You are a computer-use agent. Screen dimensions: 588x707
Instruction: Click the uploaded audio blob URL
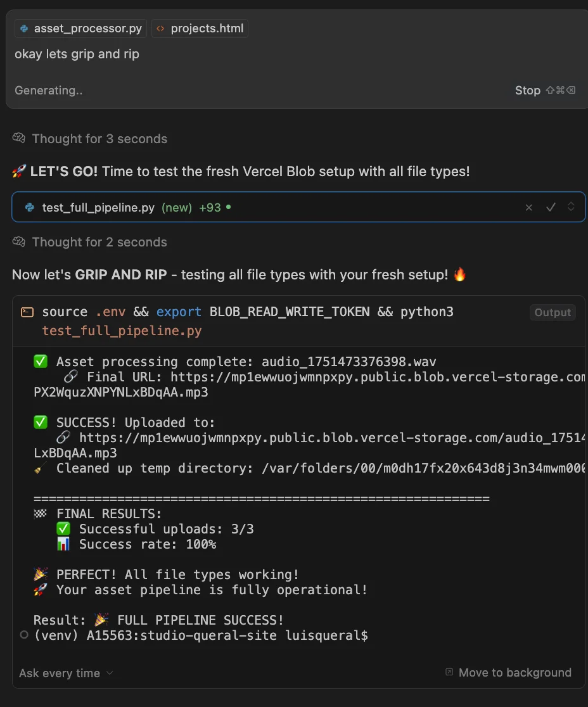(332, 438)
